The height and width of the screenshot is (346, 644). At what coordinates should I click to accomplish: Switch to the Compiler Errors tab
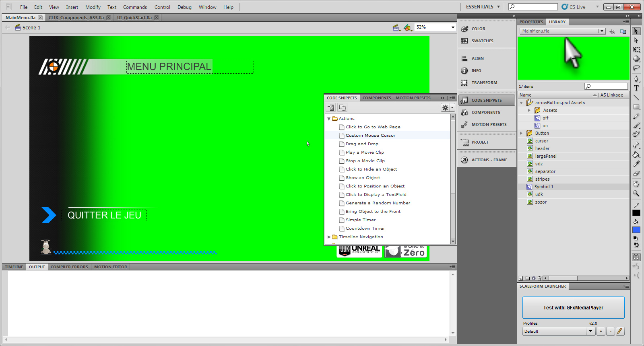(69, 267)
